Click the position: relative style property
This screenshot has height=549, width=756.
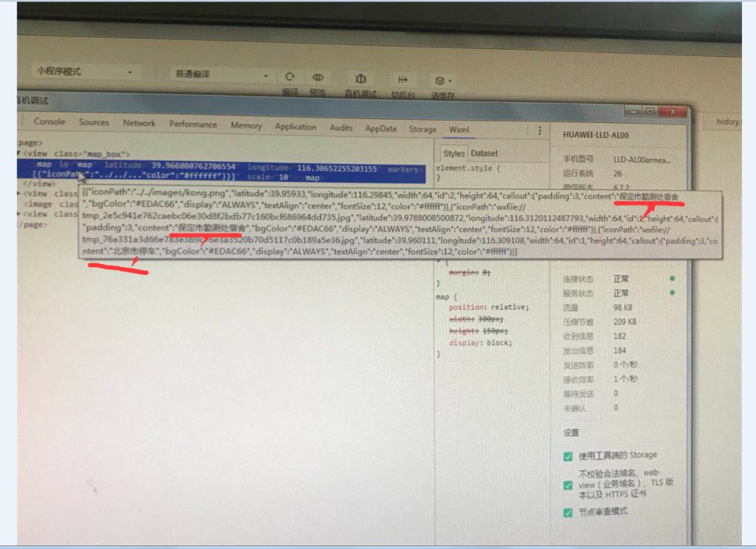click(x=489, y=307)
